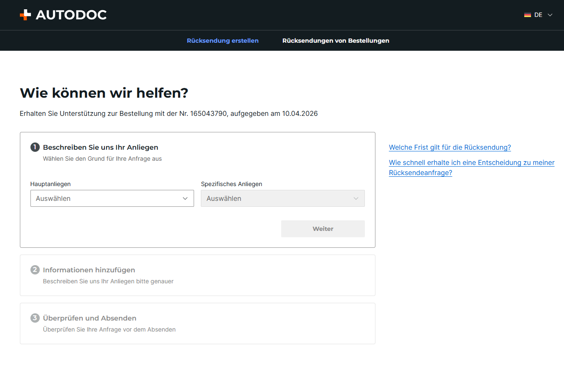Viewport: 564px width, 392px height.
Task: Click text Beschreiben Sie uns Ihr Anliegen bitte genauer
Action: coord(108,281)
